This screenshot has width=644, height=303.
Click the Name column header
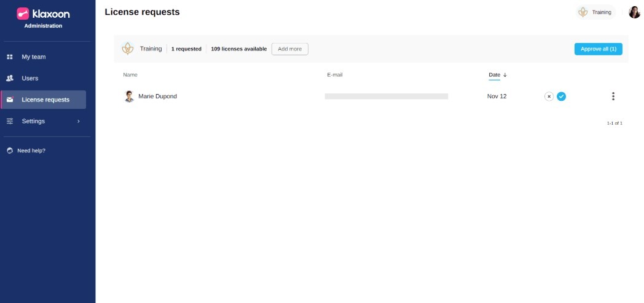click(x=130, y=75)
